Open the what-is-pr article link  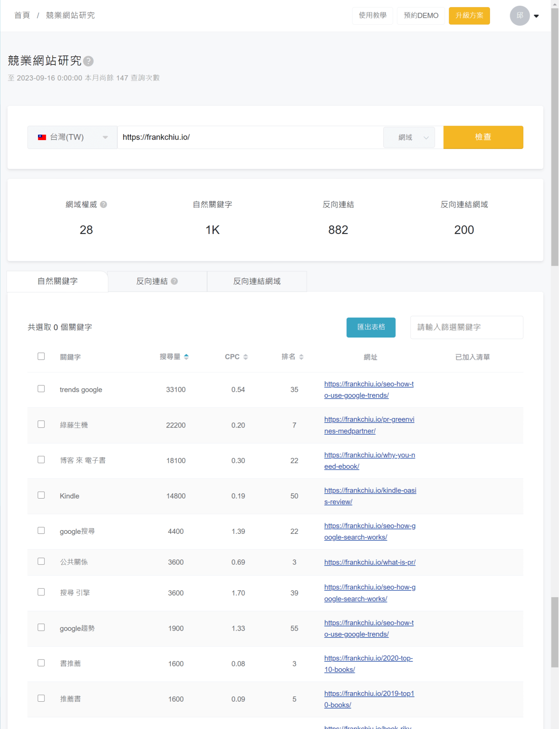click(x=370, y=562)
